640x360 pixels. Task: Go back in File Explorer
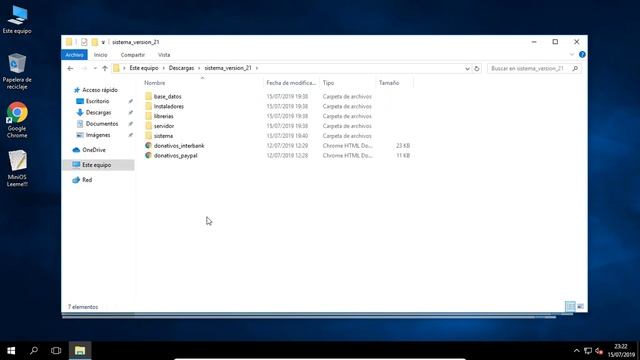[x=70, y=68]
